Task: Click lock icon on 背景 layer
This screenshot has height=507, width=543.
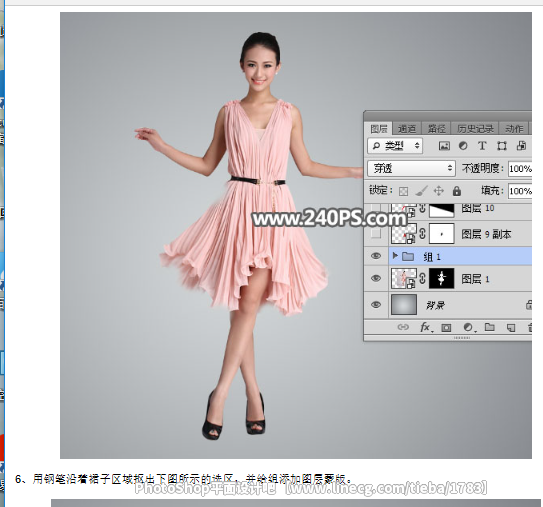Action: point(529,305)
